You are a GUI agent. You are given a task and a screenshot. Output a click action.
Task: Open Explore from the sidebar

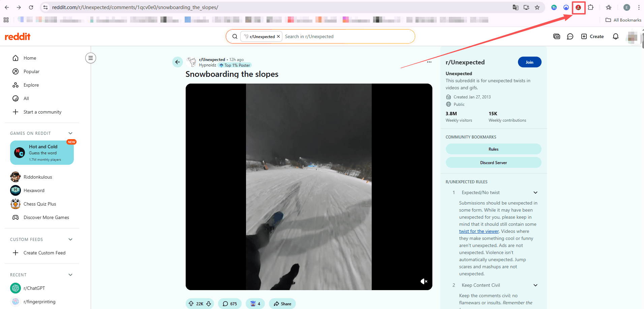(x=31, y=85)
